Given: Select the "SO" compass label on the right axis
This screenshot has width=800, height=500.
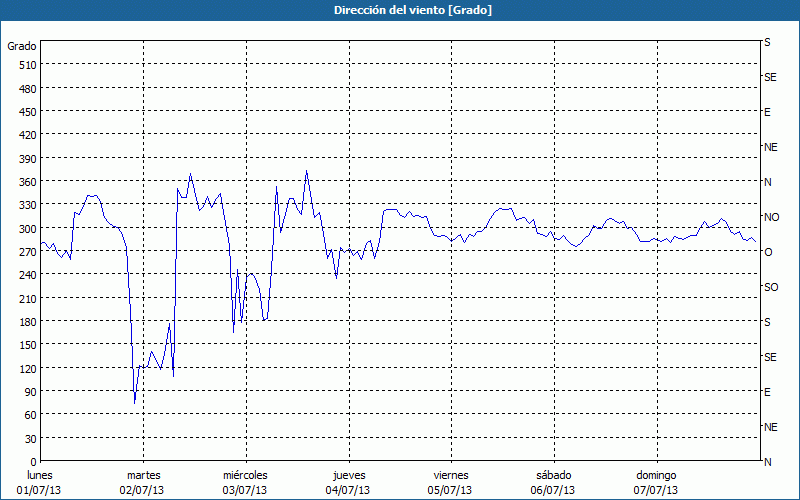Looking at the screenshot, I should (771, 287).
